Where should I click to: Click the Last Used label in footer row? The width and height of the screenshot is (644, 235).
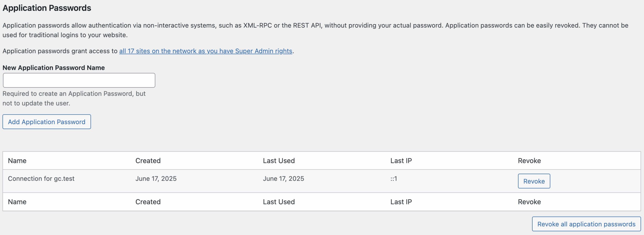coord(279,202)
